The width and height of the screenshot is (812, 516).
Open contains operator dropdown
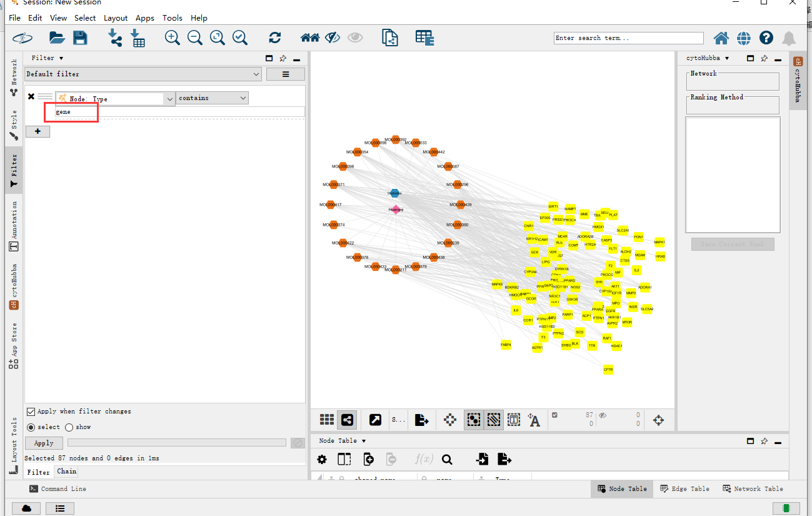[x=212, y=98]
